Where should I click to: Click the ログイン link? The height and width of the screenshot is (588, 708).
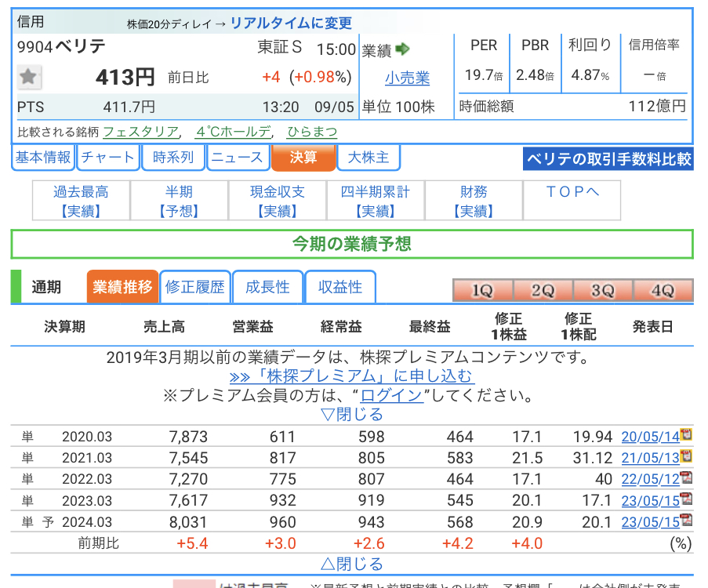392,396
